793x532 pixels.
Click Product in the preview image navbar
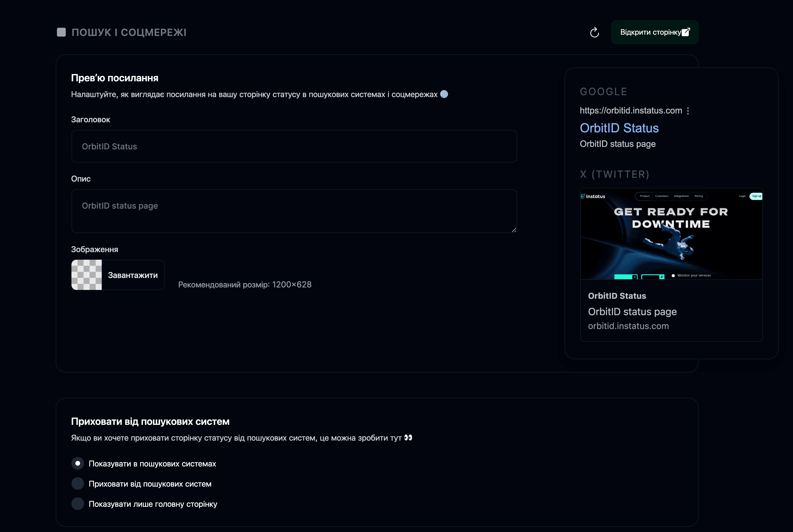point(645,196)
